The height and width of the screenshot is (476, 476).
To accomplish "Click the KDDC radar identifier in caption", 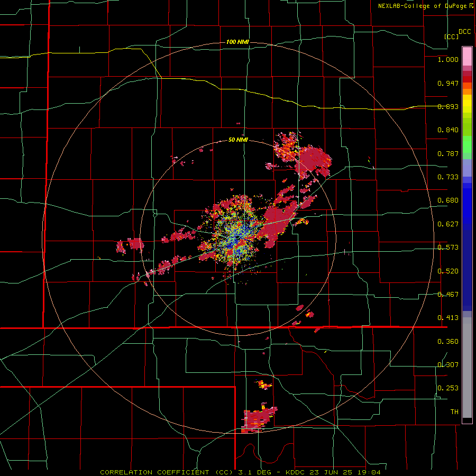I will [x=295, y=472].
